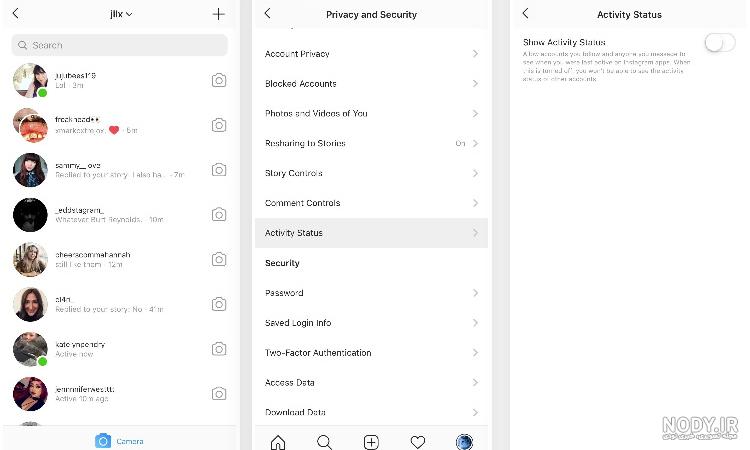Go back from Privacy and Security screen

267,13
